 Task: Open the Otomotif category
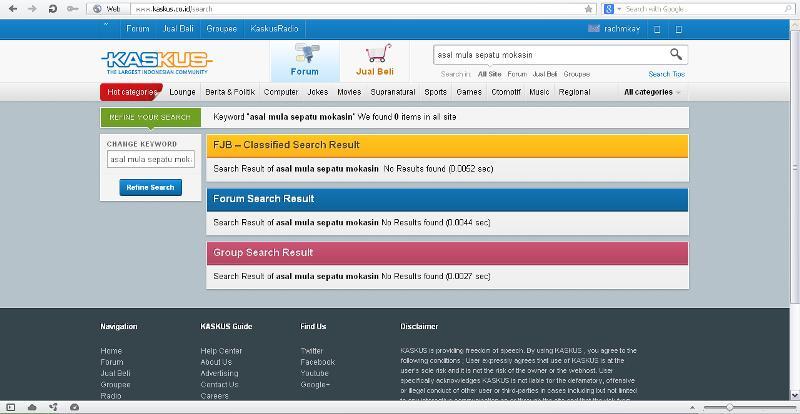coord(506,92)
